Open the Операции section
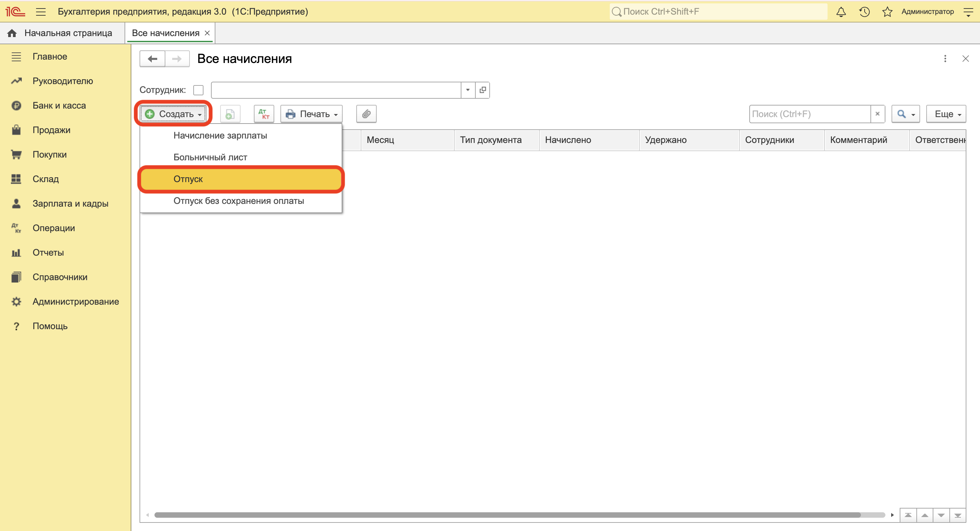Viewport: 980px width, 531px height. tap(65, 228)
